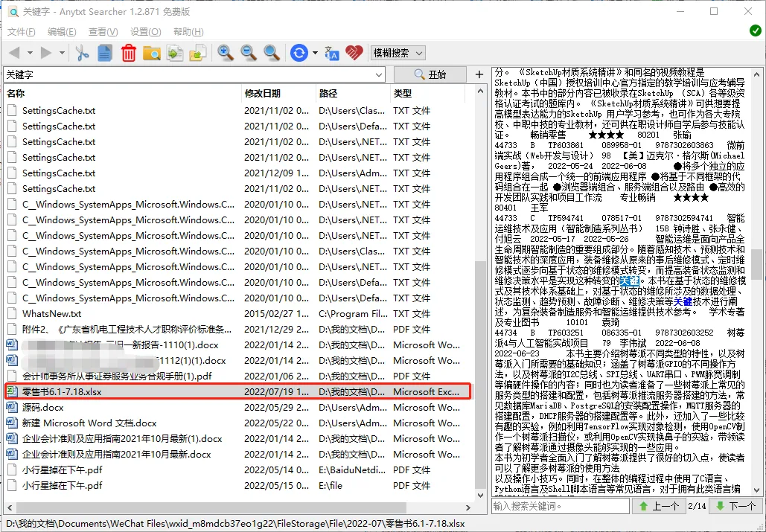Sort results by the 修改日期 column header

coord(278,93)
